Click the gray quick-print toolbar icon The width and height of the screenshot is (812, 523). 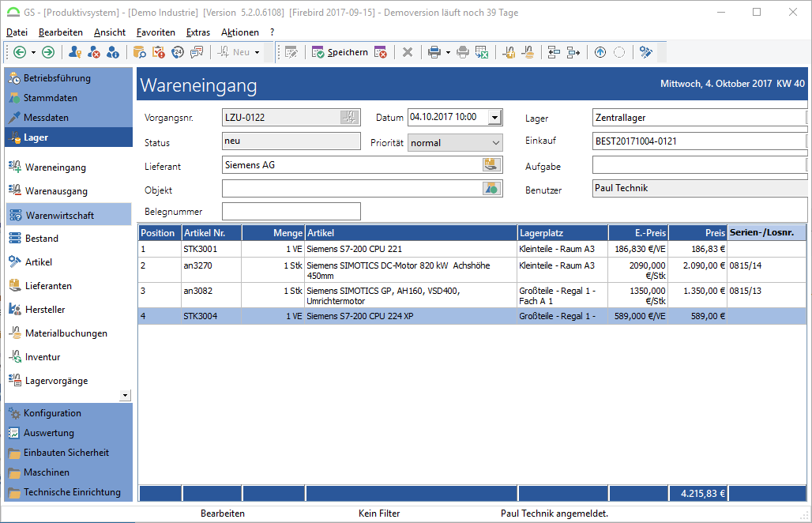pyautogui.click(x=463, y=52)
